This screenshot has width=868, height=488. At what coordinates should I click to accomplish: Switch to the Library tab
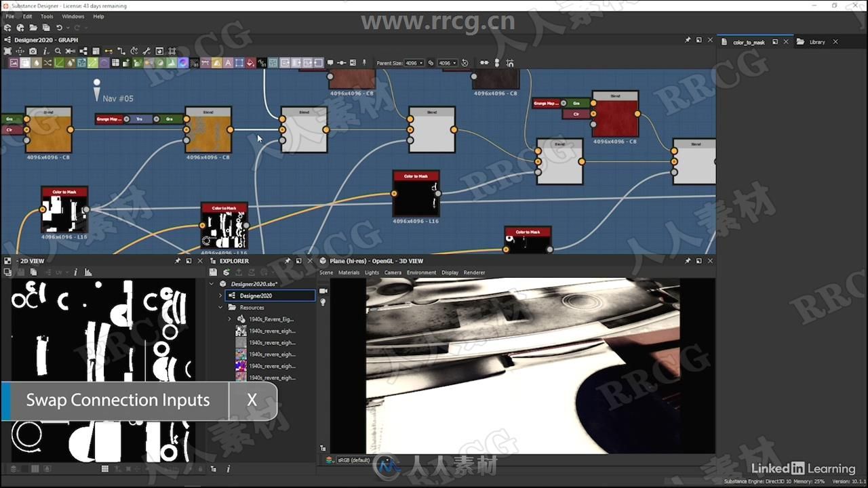coord(817,42)
